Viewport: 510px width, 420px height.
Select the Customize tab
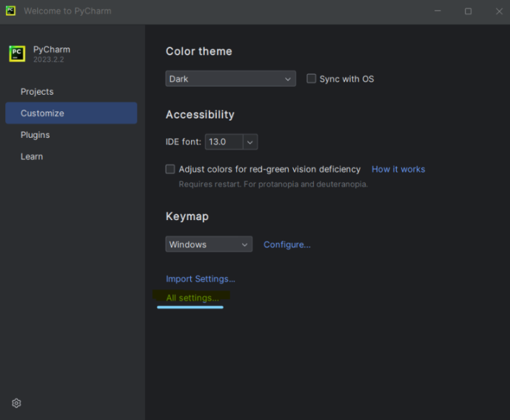(x=71, y=113)
